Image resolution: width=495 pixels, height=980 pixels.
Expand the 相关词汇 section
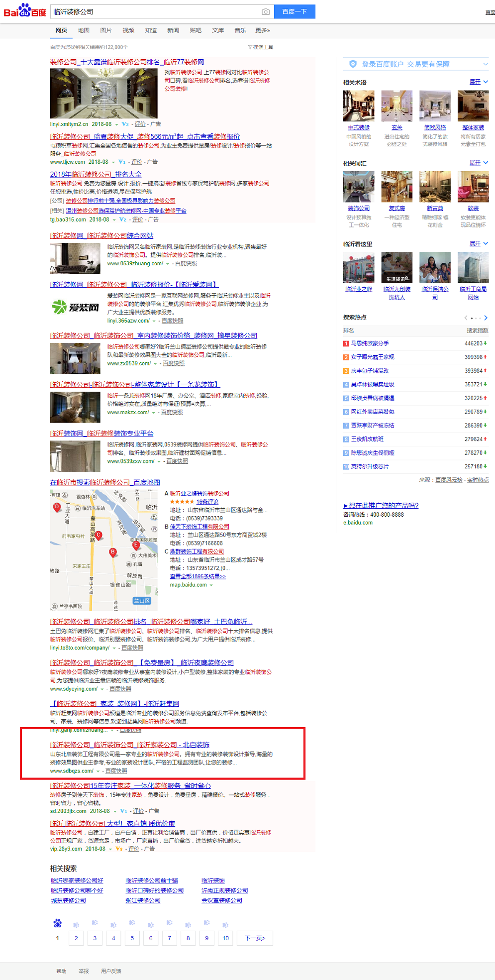pyautogui.click(x=479, y=163)
